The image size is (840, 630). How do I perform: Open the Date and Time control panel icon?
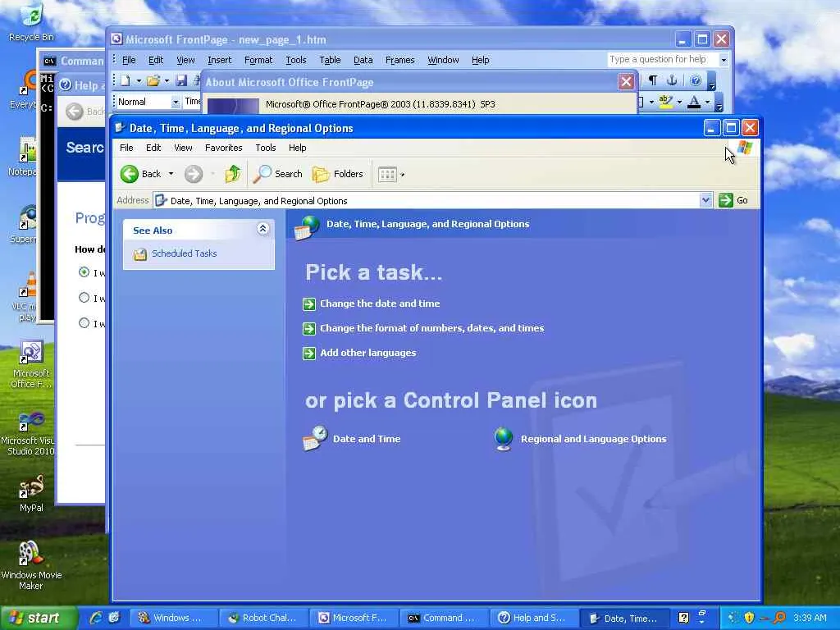[x=315, y=438]
